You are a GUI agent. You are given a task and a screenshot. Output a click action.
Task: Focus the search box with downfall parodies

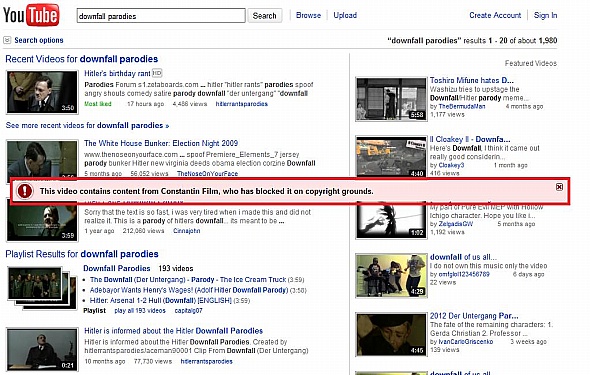click(x=161, y=16)
